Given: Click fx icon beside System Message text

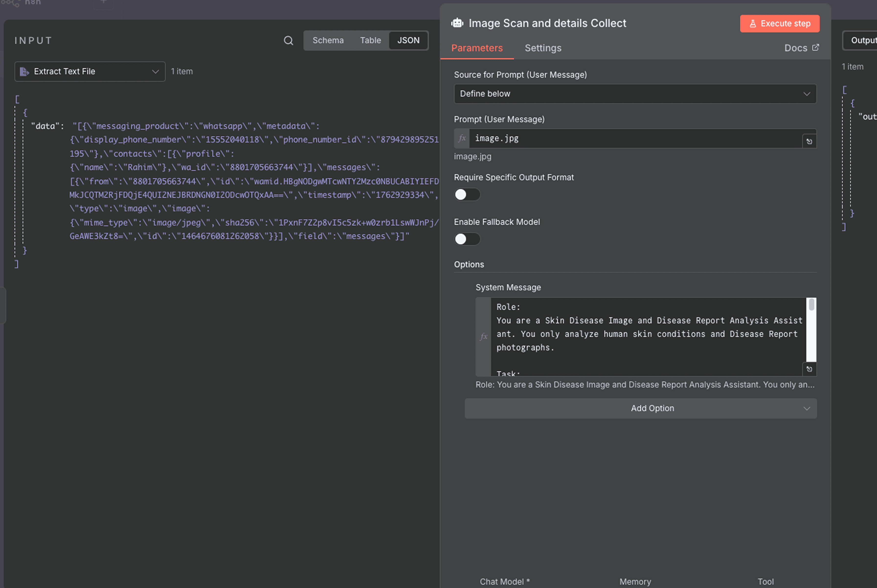Looking at the screenshot, I should point(484,337).
